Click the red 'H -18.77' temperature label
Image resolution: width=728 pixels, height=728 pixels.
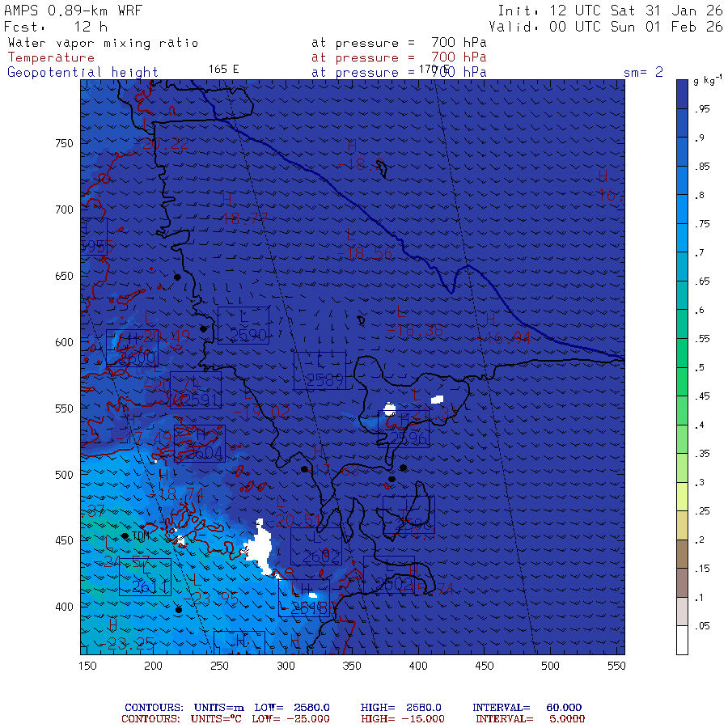pyautogui.click(x=244, y=210)
